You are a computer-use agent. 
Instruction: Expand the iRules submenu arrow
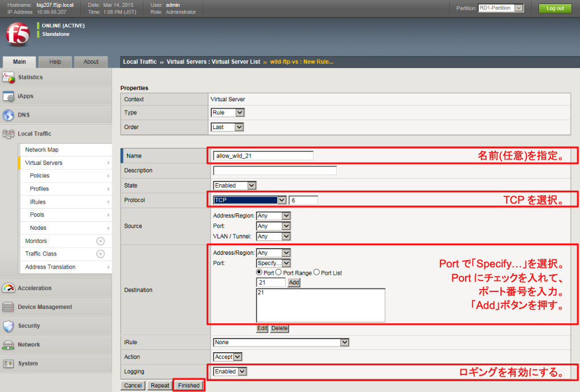click(108, 202)
